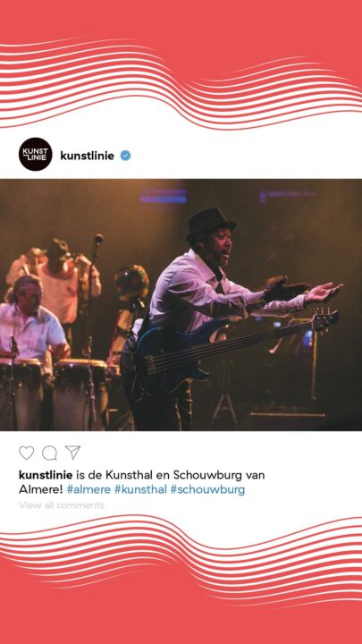Open the Kunstlinie round logo avatar
362x644 pixels.
coord(36,154)
